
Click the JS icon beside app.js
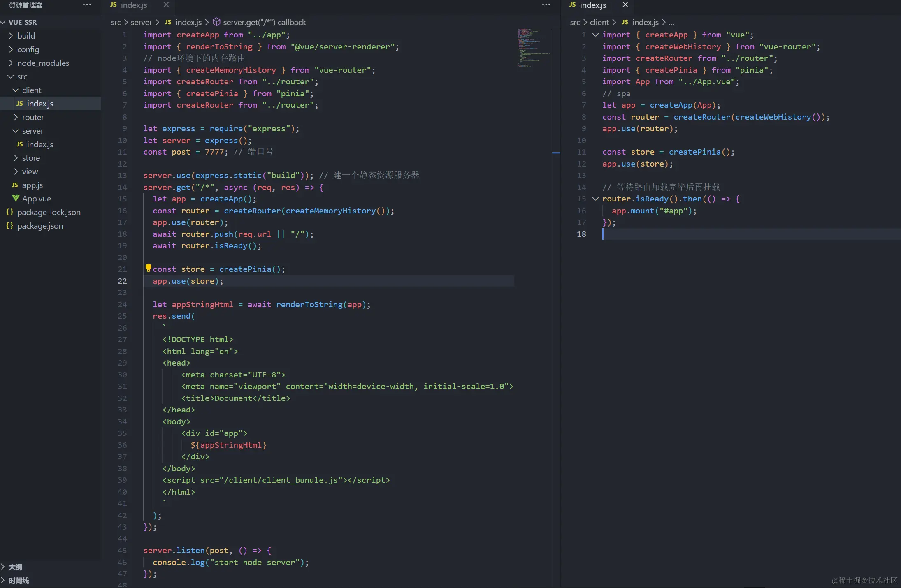(15, 185)
